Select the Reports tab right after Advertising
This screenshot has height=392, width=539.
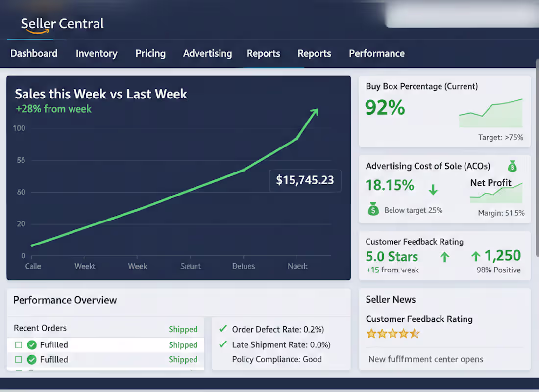click(x=264, y=53)
